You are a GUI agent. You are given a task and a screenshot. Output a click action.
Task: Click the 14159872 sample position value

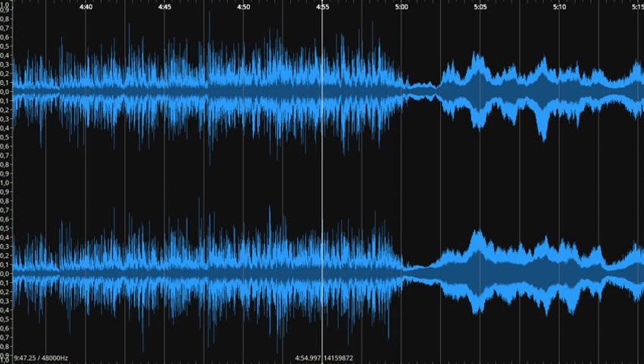pos(338,358)
